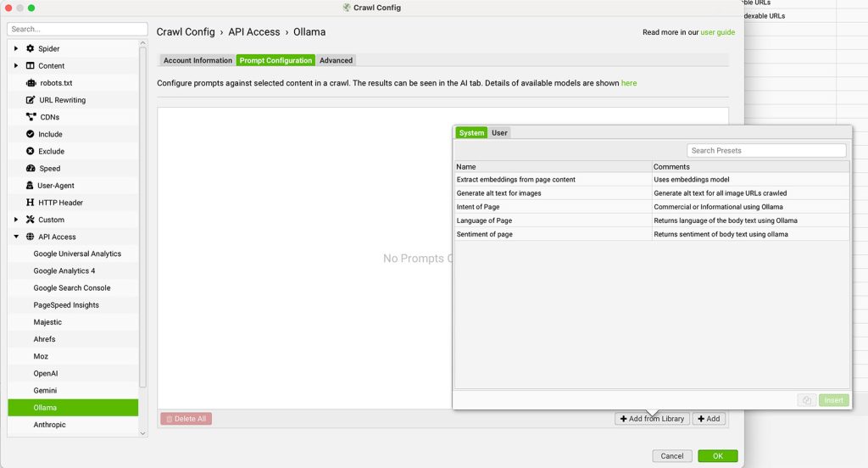Open the user guide link
This screenshot has width=868, height=468.
pos(717,32)
